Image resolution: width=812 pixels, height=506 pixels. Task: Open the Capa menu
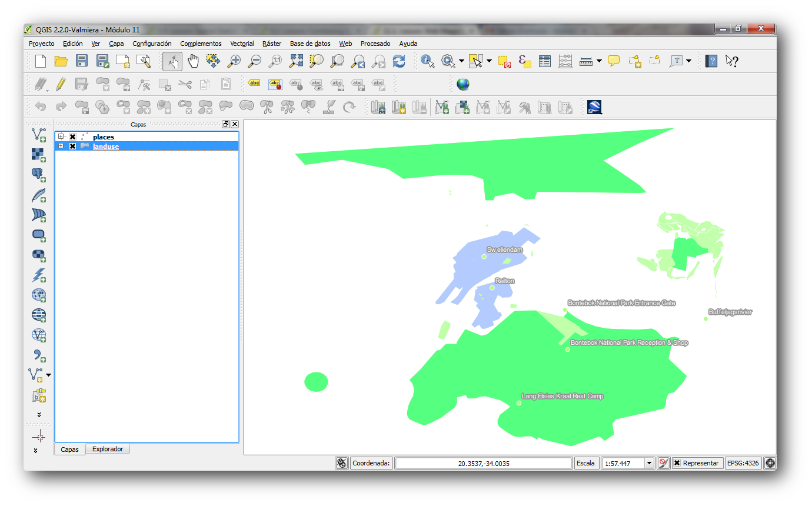click(117, 44)
